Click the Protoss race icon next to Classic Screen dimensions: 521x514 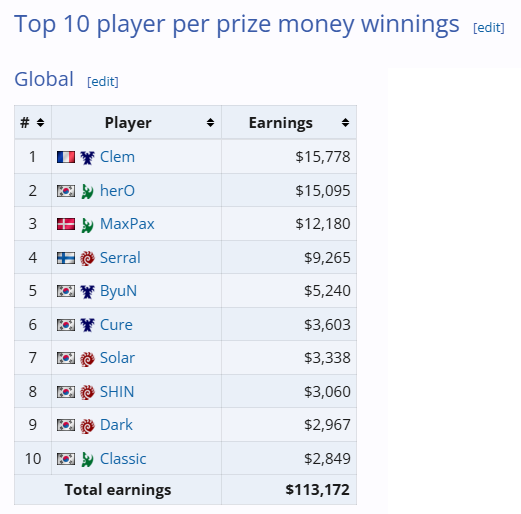[87, 459]
